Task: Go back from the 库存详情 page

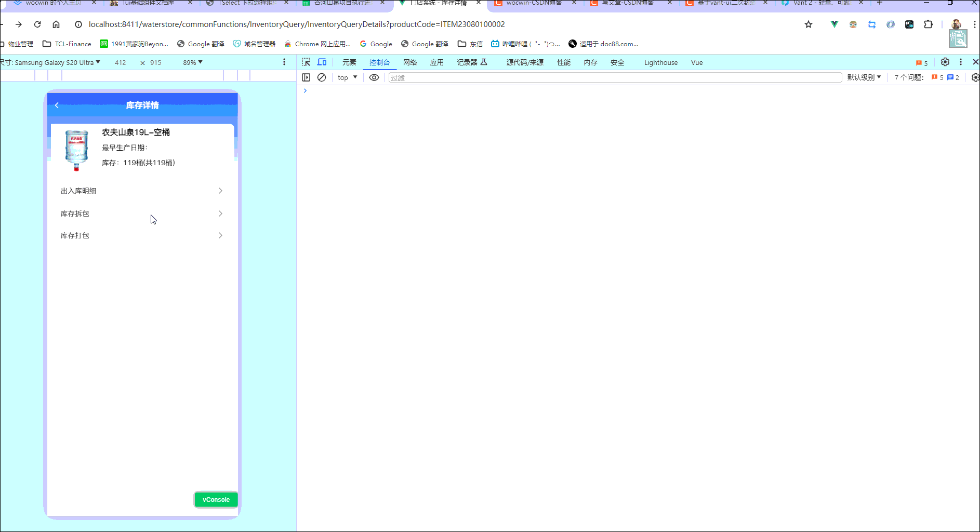Action: tap(57, 105)
